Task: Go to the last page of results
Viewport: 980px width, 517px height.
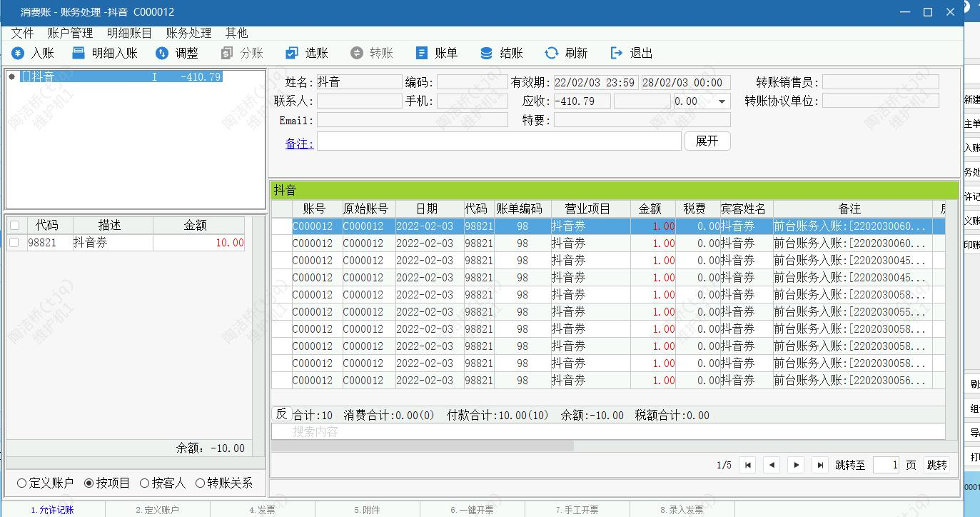Action: click(x=820, y=465)
